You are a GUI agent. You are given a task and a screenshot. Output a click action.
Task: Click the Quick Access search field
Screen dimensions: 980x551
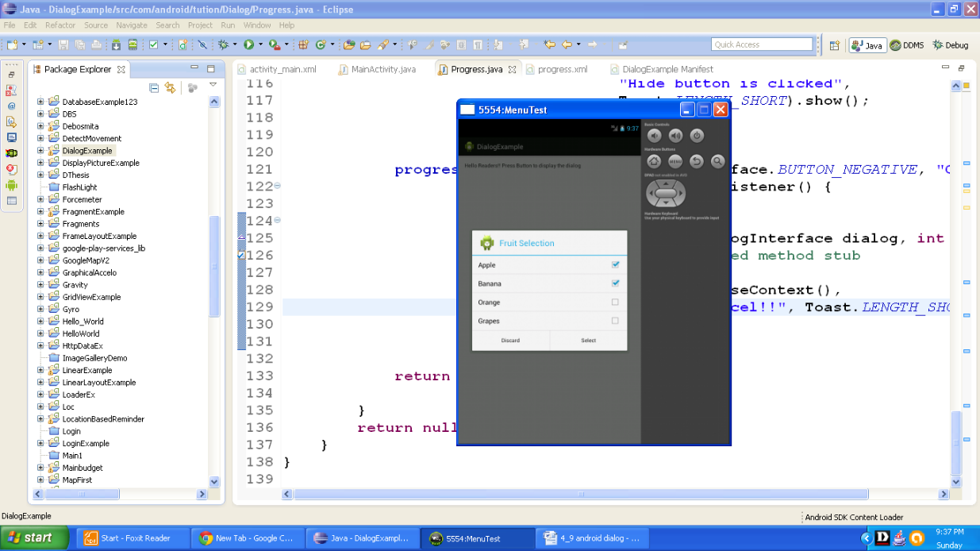(x=762, y=44)
